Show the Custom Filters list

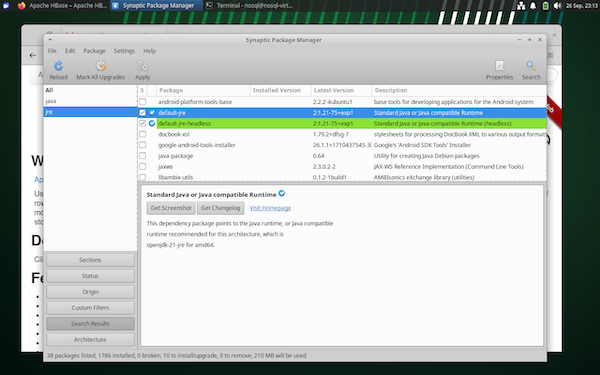coord(90,308)
